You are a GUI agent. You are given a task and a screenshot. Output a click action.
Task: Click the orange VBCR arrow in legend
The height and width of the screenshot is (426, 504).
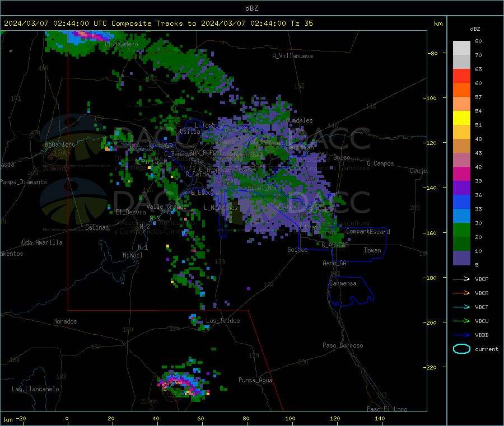461,293
